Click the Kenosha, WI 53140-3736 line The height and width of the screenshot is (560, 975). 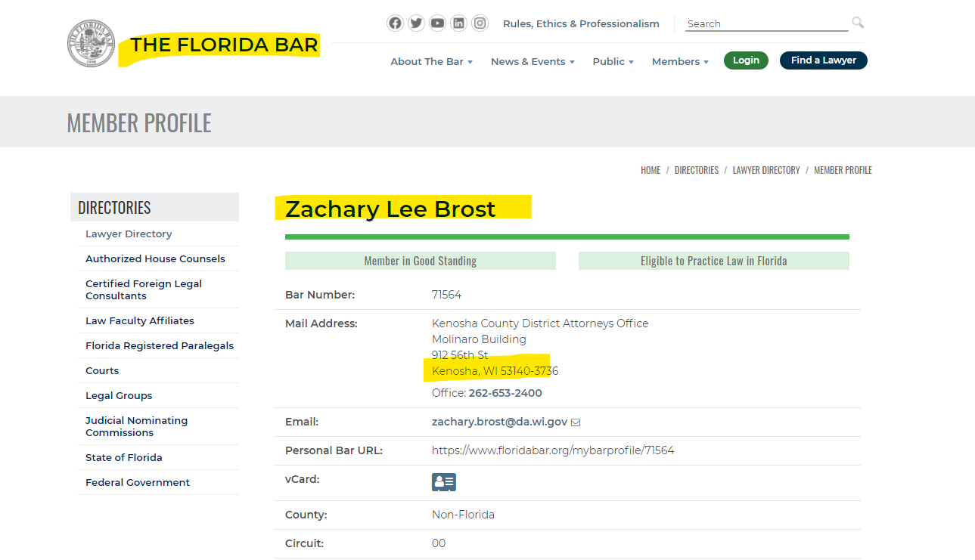(495, 371)
